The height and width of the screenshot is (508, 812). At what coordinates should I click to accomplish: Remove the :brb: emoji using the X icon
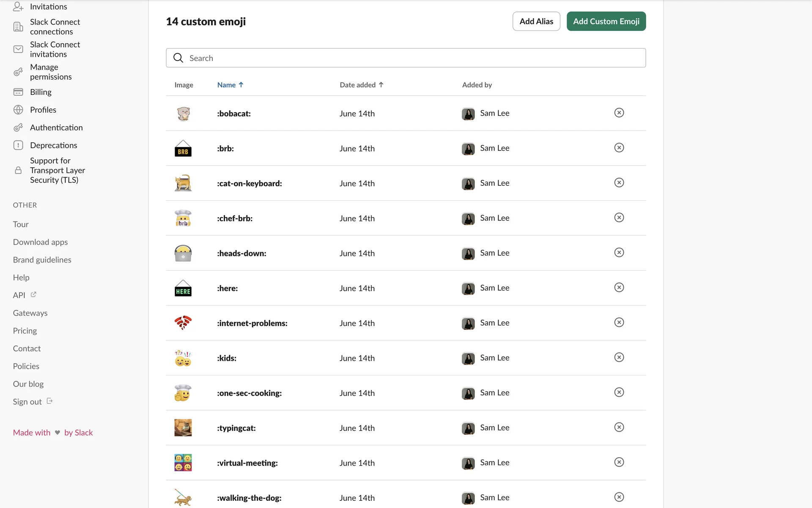coord(619,148)
